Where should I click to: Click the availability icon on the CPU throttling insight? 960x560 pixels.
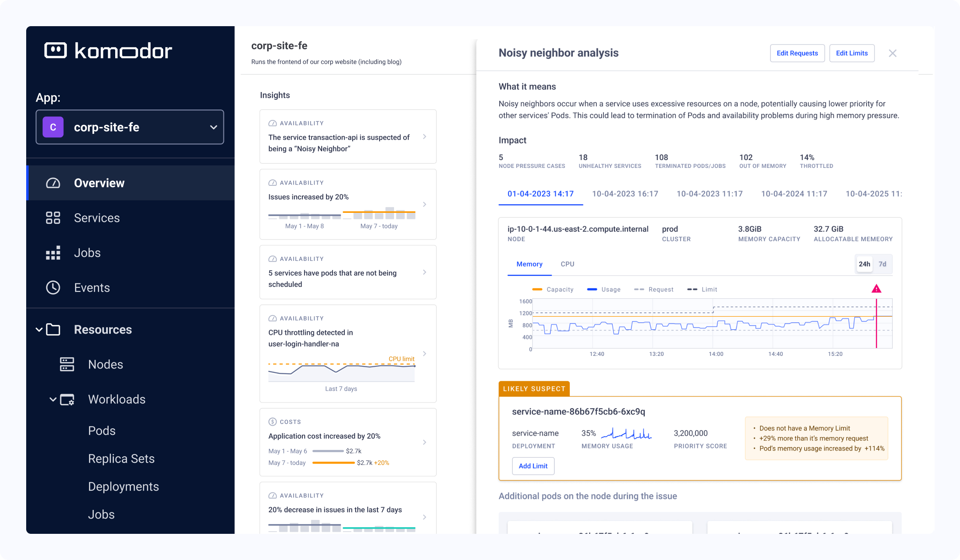[273, 318]
